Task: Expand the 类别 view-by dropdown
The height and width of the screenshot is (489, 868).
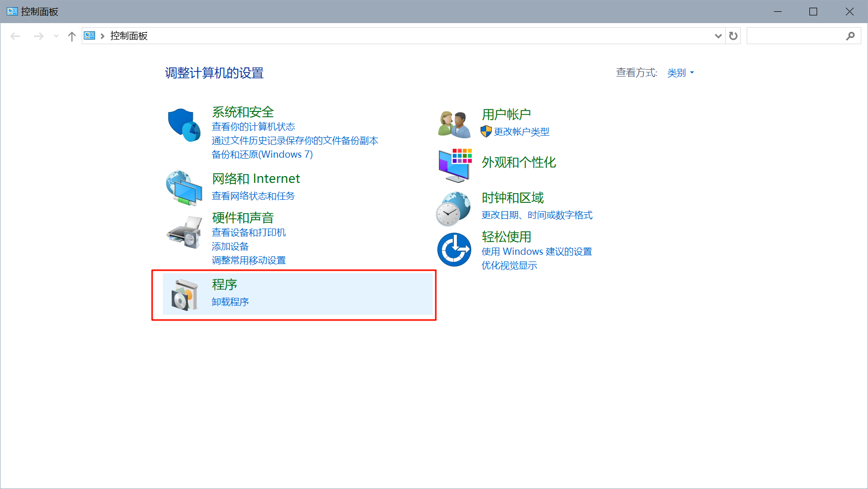Action: (x=680, y=73)
